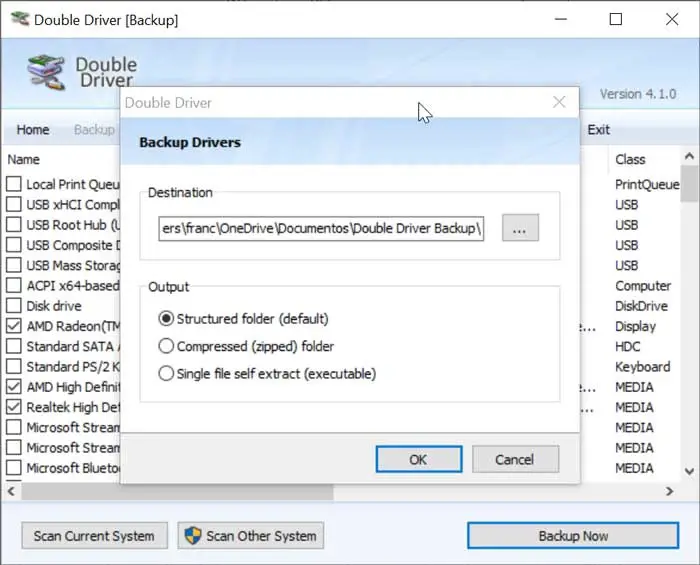This screenshot has width=700, height=565.
Task: Click the vertical scrollbar down arrow
Action: pyautogui.click(x=689, y=471)
